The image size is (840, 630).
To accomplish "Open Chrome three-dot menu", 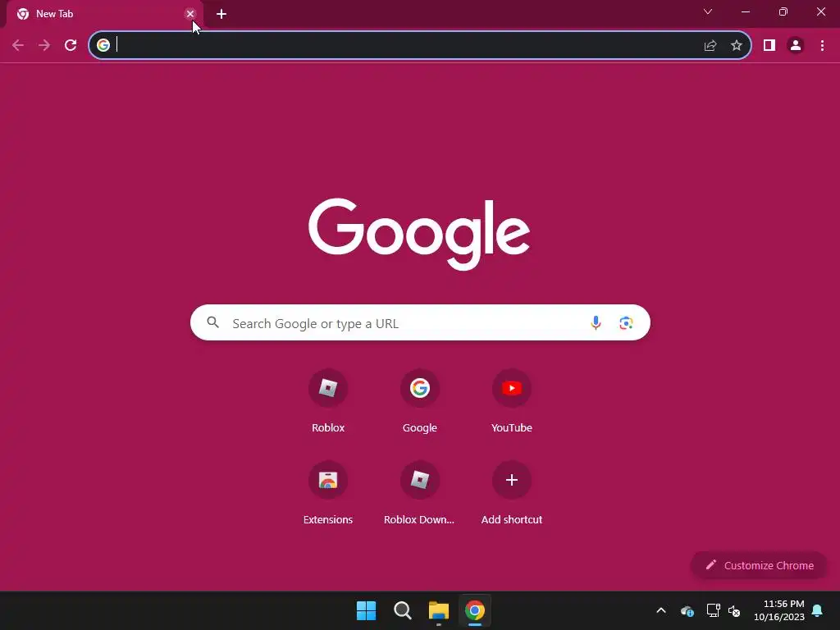I will (822, 46).
